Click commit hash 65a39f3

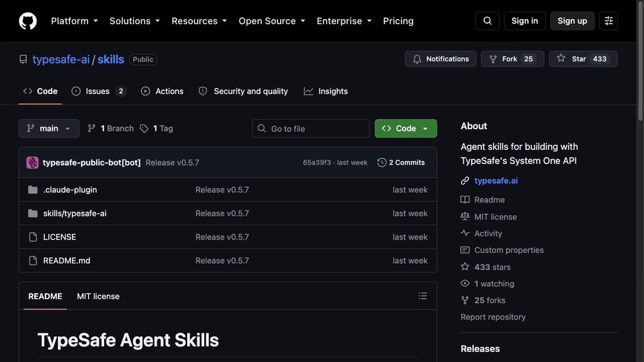click(x=317, y=162)
